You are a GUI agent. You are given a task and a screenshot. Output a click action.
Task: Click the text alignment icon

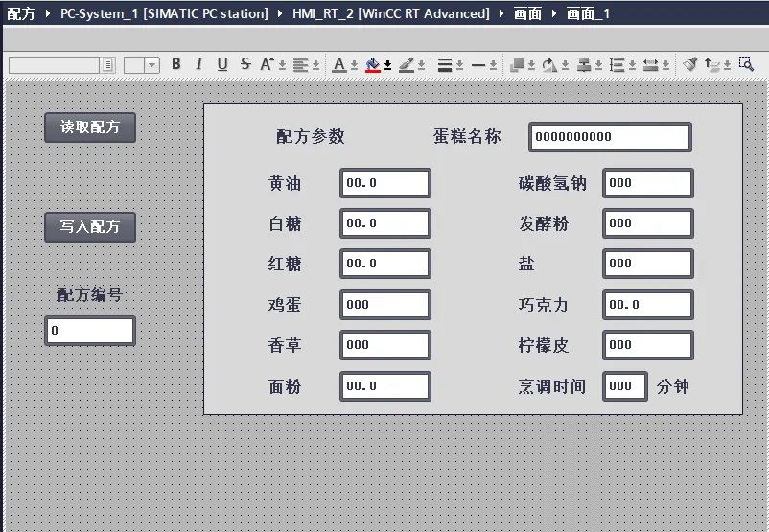tap(301, 65)
